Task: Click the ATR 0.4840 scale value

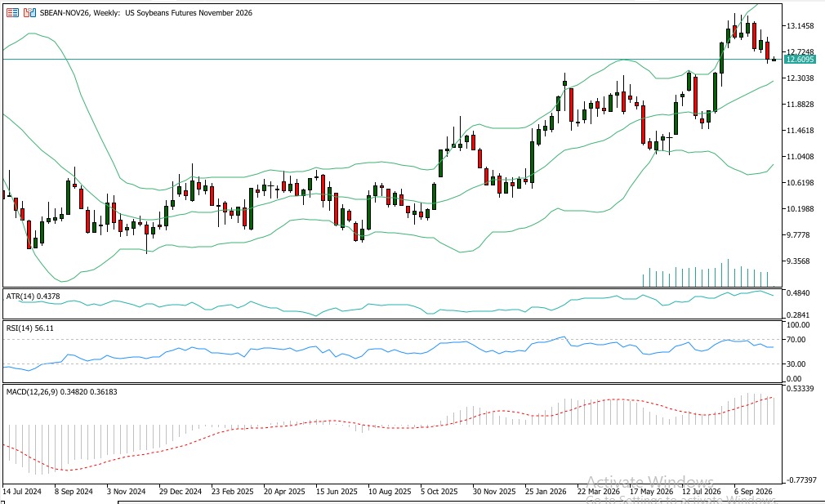Action: pos(798,292)
